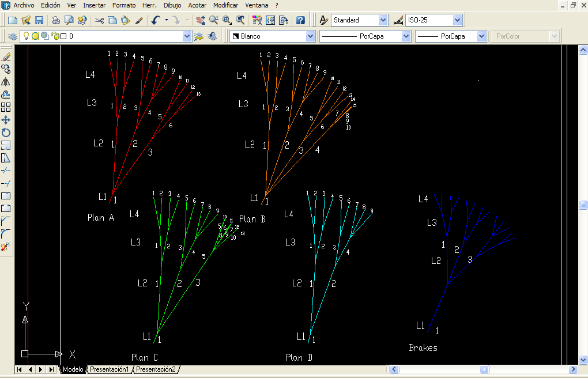Select the Move tool
Screen dimensions: 588x378
(6, 120)
